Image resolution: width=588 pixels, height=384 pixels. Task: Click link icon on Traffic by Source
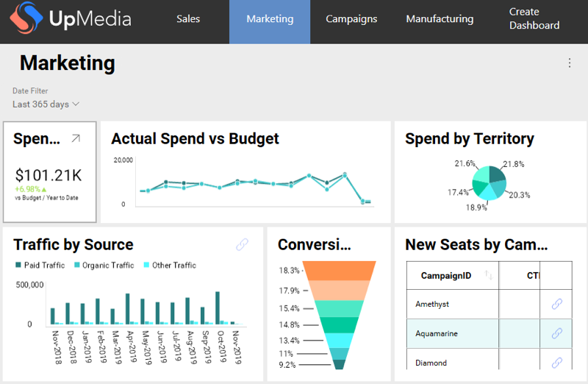[242, 244]
